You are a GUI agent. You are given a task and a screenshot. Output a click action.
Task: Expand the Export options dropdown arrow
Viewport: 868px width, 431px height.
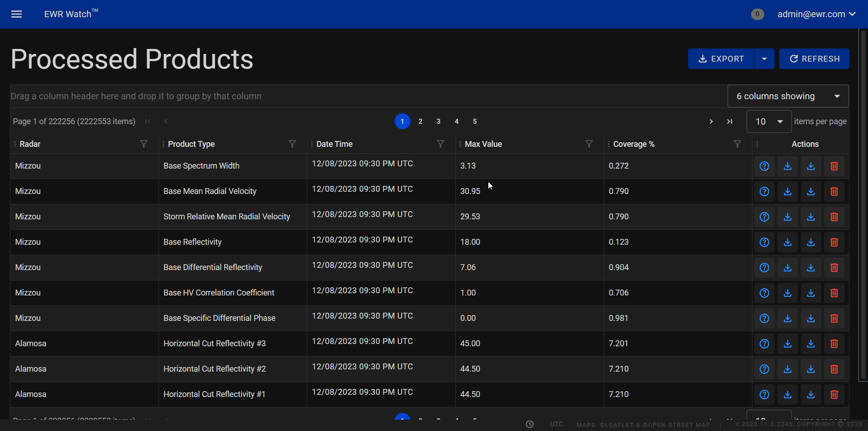tap(764, 59)
